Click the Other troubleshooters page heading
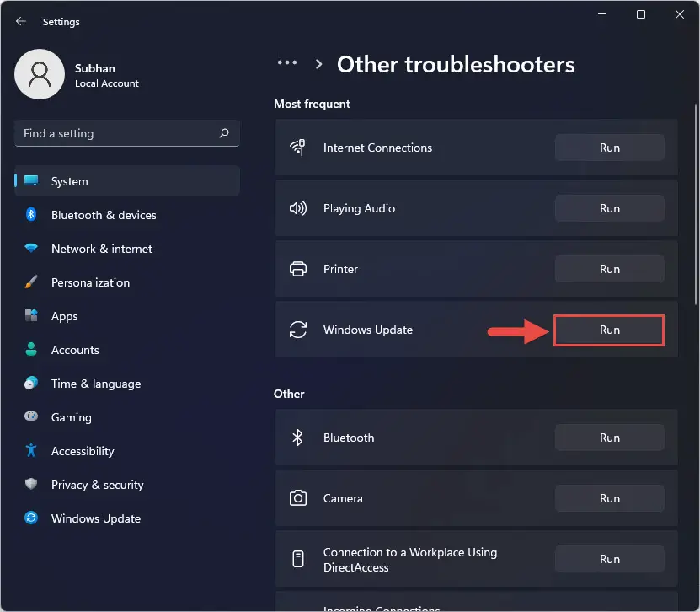 tap(456, 64)
